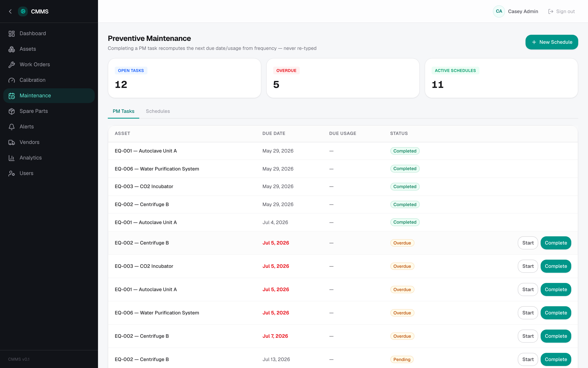The image size is (588, 368).
Task: Start the Jul 13 Centrifuge B task
Action: 528,359
